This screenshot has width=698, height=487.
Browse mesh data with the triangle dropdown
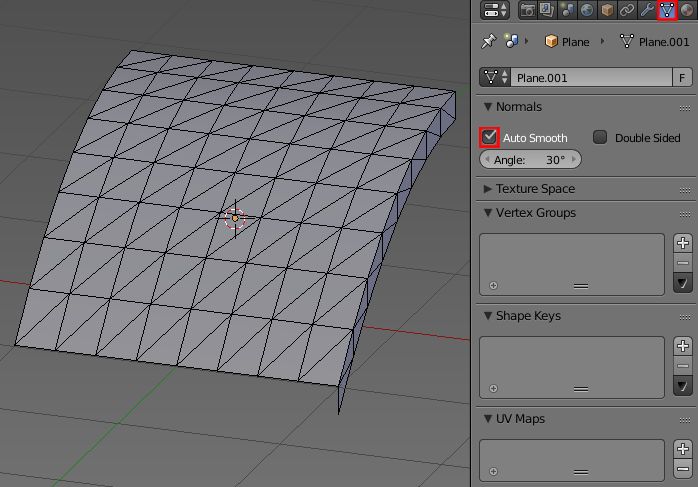point(495,77)
